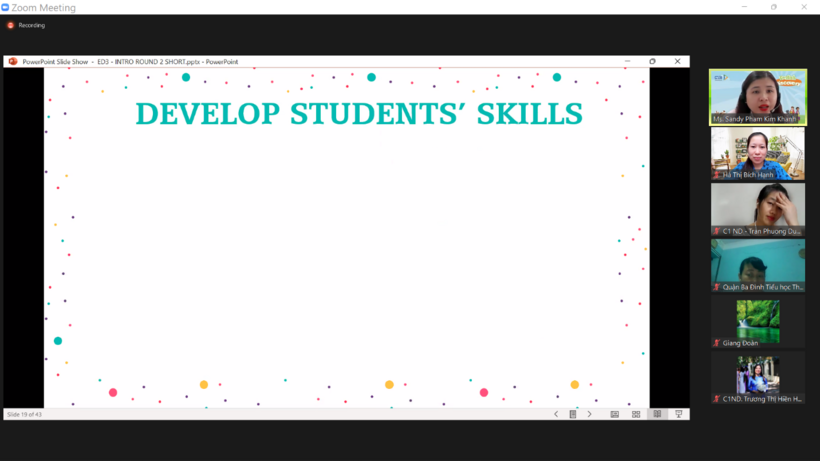Viewport: 820px width, 461px height.
Task: Click Giang Doan's participant thumbnail
Action: [757, 322]
